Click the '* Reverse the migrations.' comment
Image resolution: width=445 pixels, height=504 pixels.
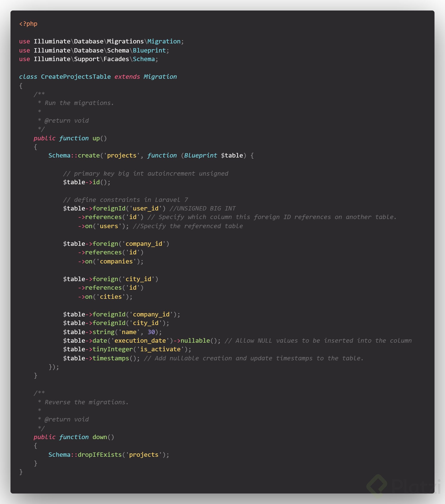pos(83,402)
